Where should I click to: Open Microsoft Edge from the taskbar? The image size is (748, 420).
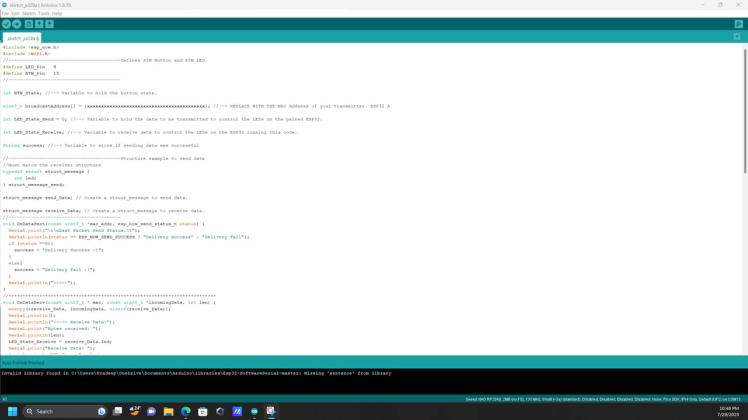pos(186,411)
